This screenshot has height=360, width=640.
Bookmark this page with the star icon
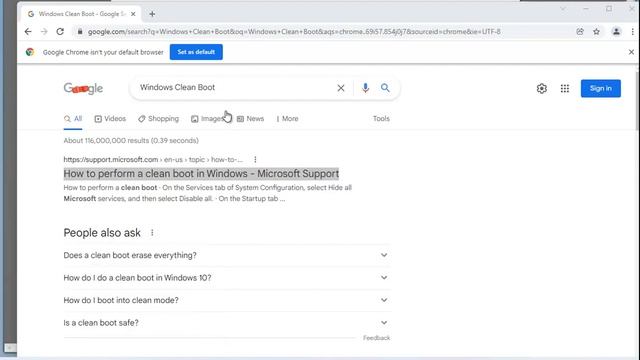point(596,31)
